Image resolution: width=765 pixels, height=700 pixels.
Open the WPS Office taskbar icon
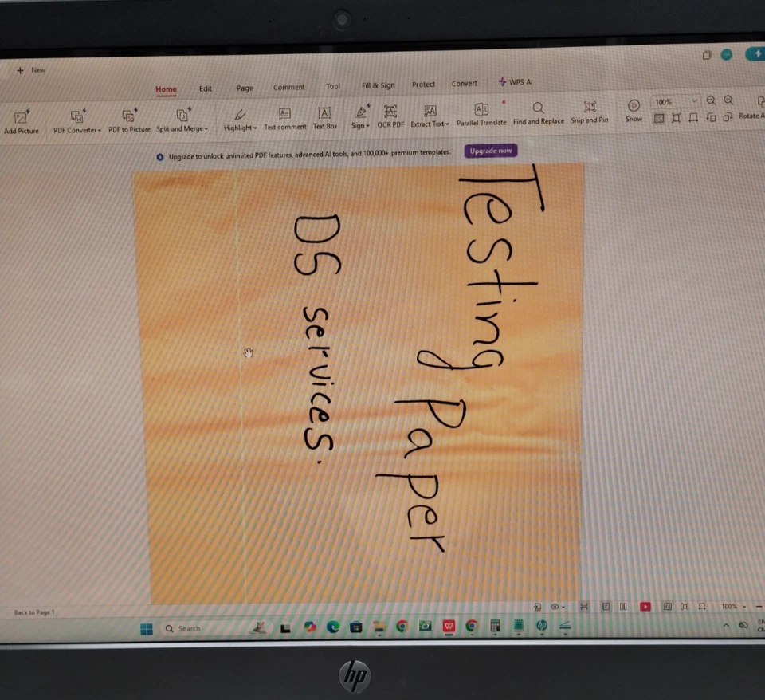click(449, 626)
